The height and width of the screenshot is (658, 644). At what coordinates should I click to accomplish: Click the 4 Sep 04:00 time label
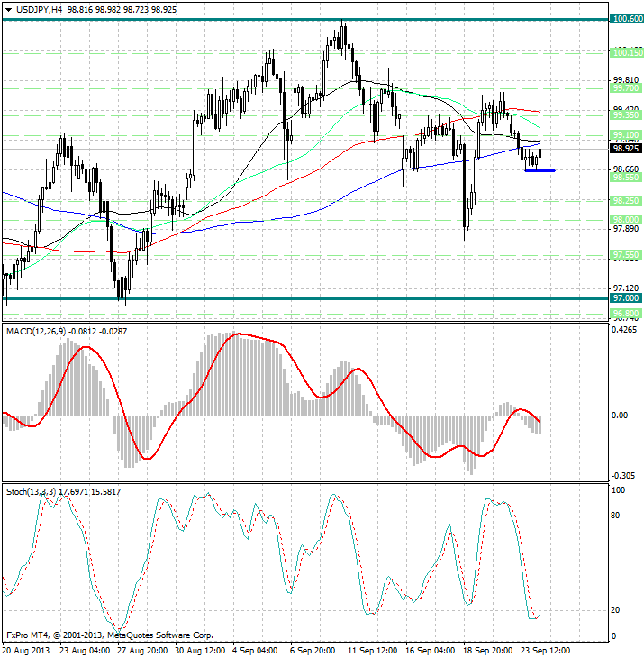tap(255, 651)
